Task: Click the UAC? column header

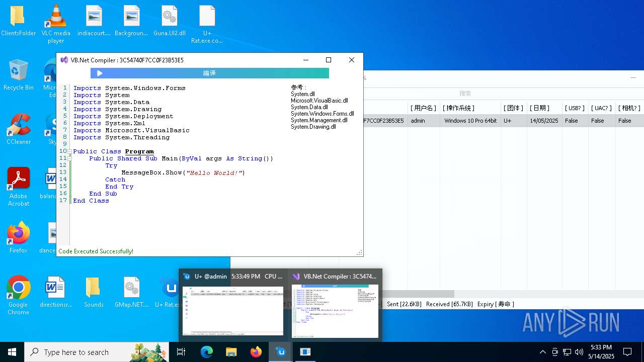Action: pos(601,108)
